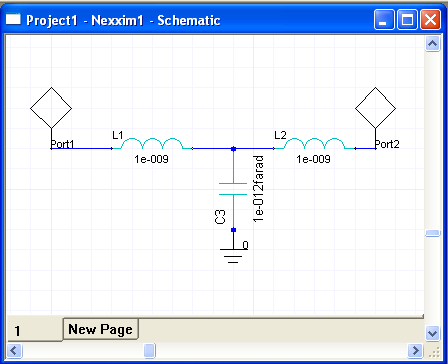This screenshot has height=364, width=448.
Task: Click the horizontal scrollbar thumb
Action: pyautogui.click(x=150, y=351)
